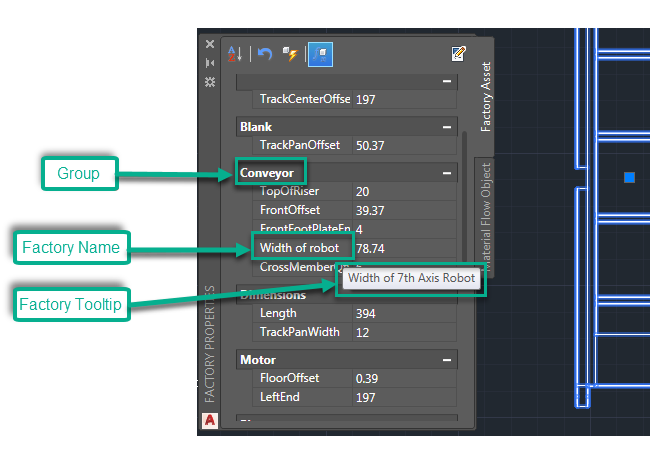Edit FrontFootPlate value 4
Screen dimensions: 660x470
tap(404, 229)
